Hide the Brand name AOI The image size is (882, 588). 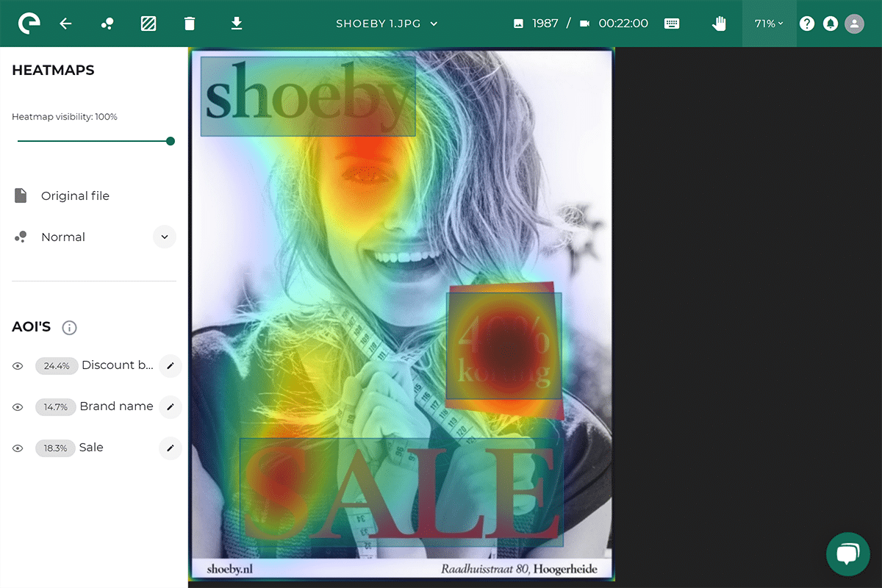(x=18, y=406)
